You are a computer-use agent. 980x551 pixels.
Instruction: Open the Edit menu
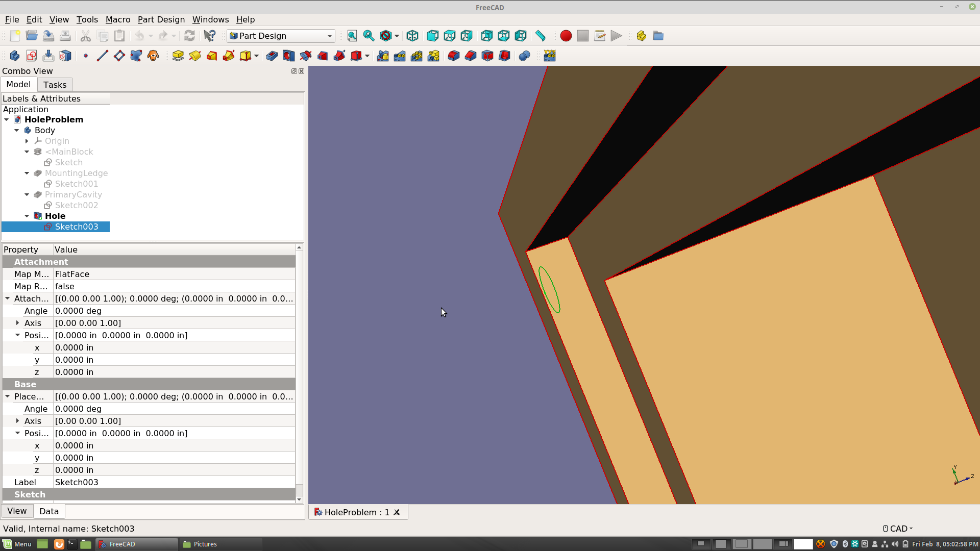(x=34, y=19)
